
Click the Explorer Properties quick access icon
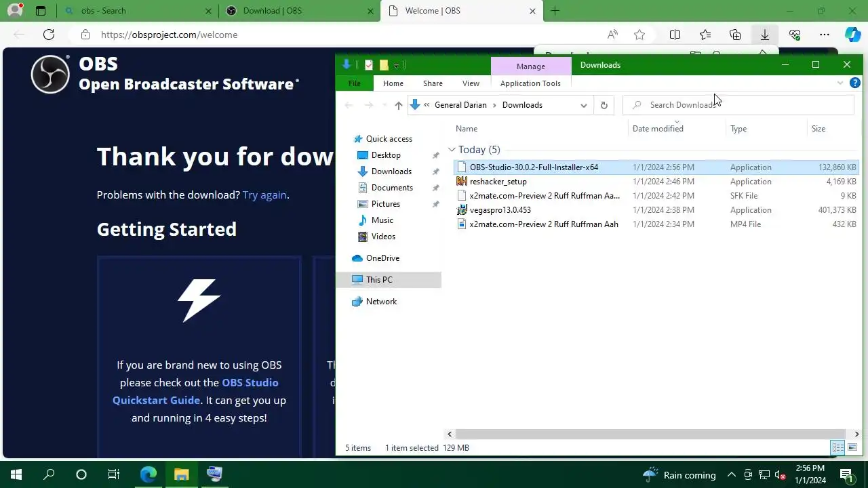point(369,65)
